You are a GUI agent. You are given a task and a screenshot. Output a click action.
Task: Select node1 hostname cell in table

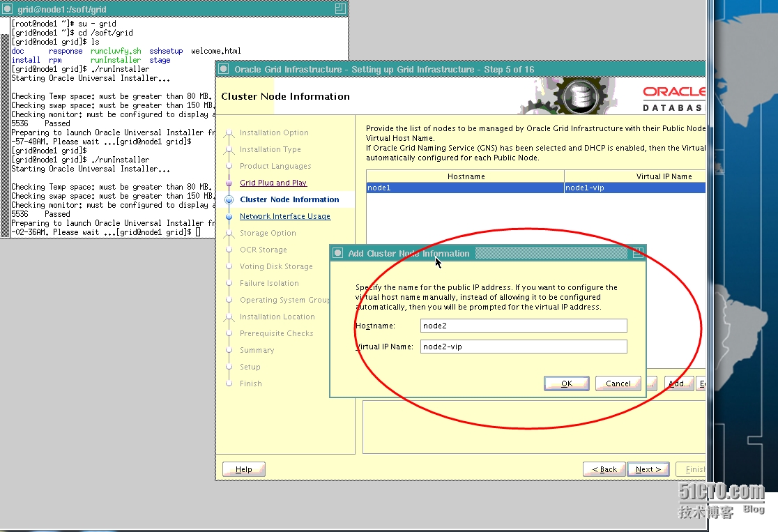pyautogui.click(x=465, y=188)
